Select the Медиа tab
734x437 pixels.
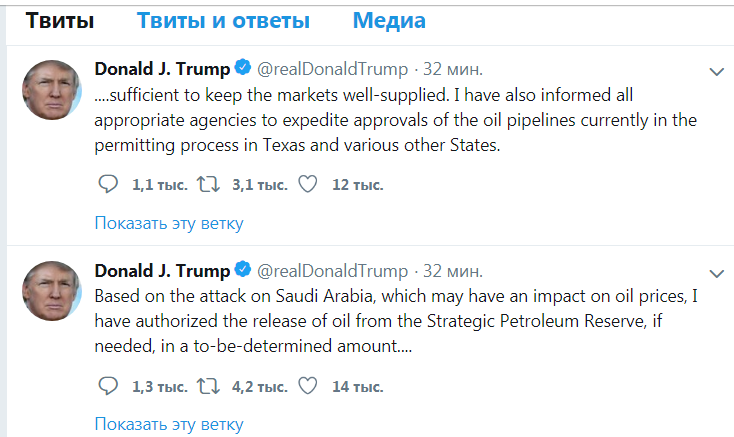(x=389, y=21)
